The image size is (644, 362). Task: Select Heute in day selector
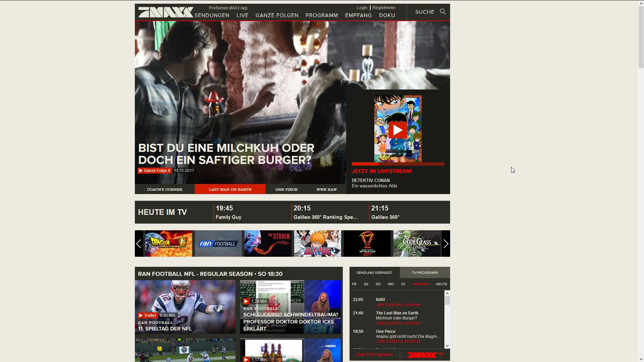[441, 284]
